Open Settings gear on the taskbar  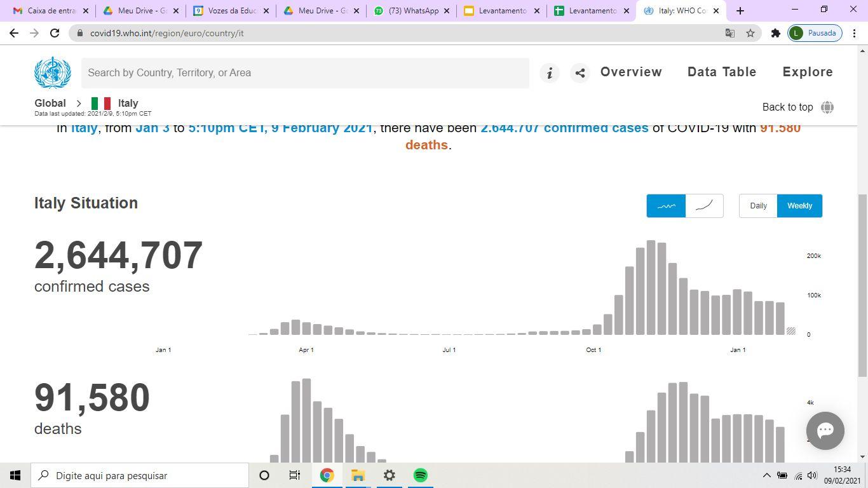click(x=389, y=475)
